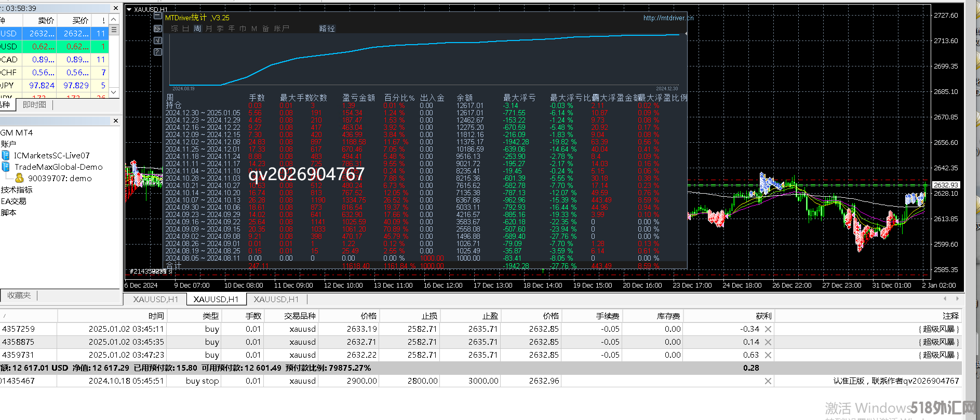Open the MTDriver question mark help icon
This screenshot has width=980, height=420.
pos(158,52)
